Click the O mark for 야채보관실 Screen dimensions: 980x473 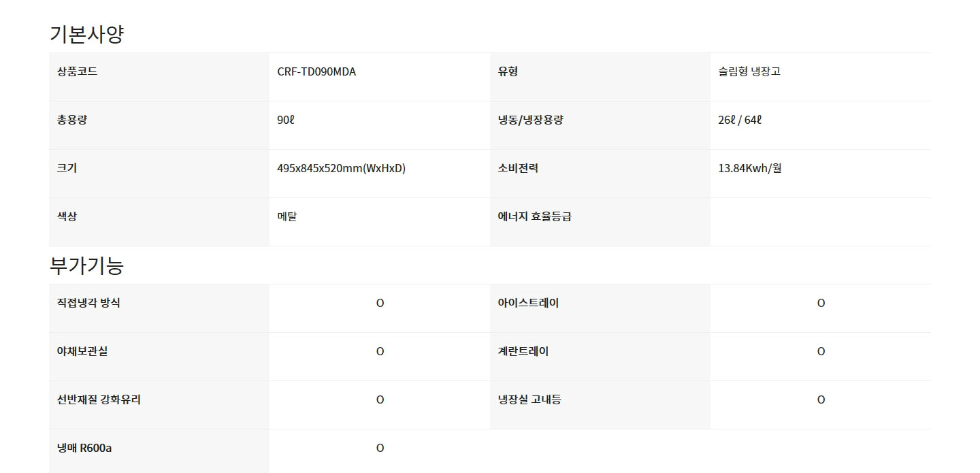point(380,351)
